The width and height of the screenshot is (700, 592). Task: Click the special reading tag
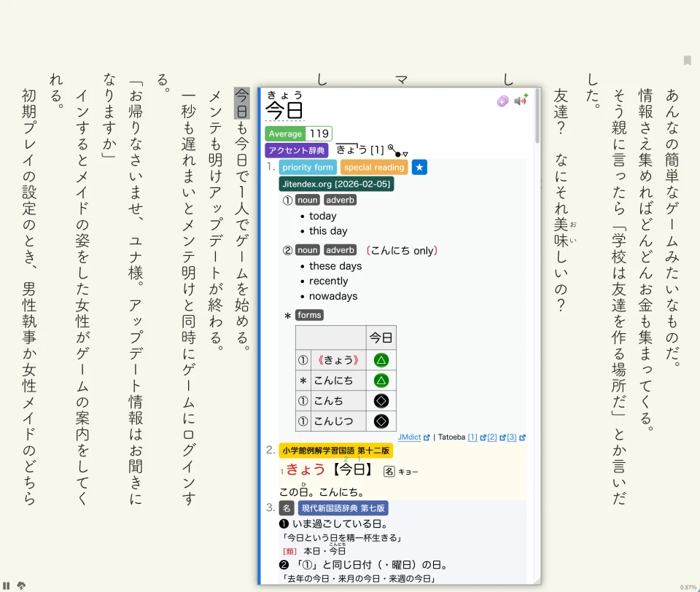(374, 168)
